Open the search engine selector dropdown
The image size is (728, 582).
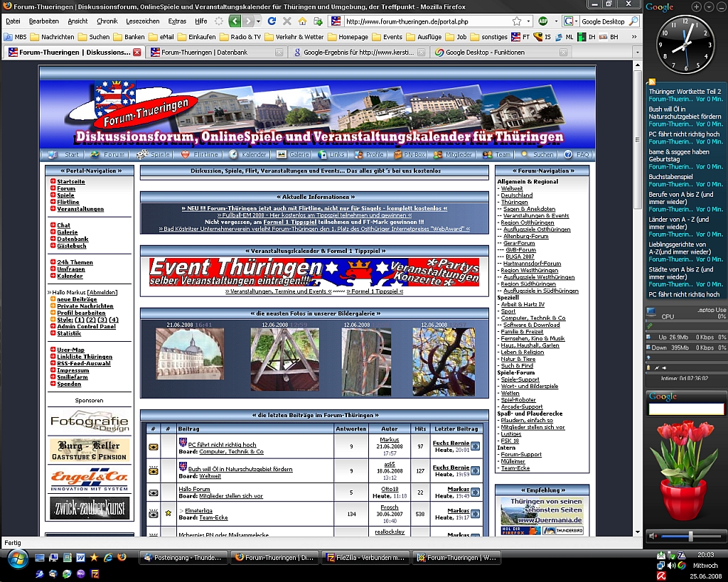click(x=571, y=21)
